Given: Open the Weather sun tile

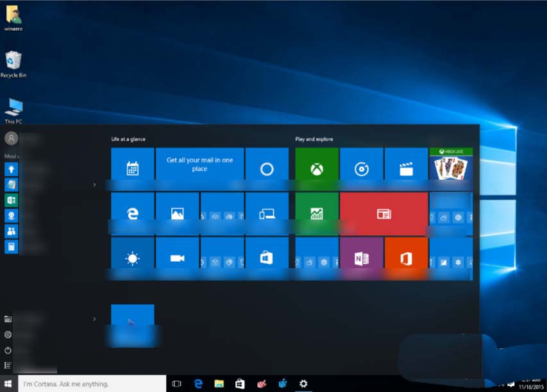Looking at the screenshot, I should point(133,259).
